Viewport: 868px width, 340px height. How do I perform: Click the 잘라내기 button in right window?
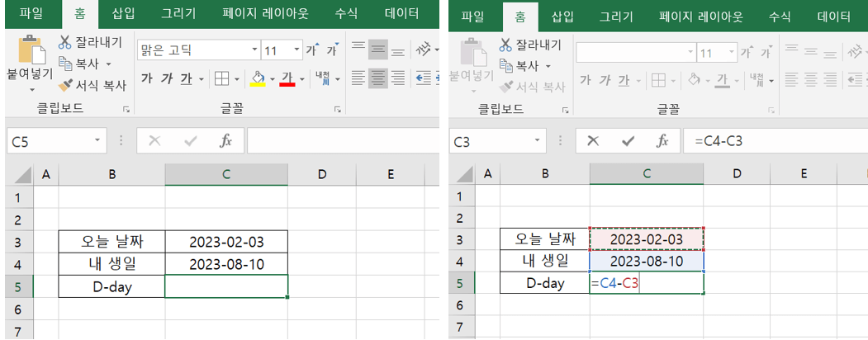[x=529, y=45]
